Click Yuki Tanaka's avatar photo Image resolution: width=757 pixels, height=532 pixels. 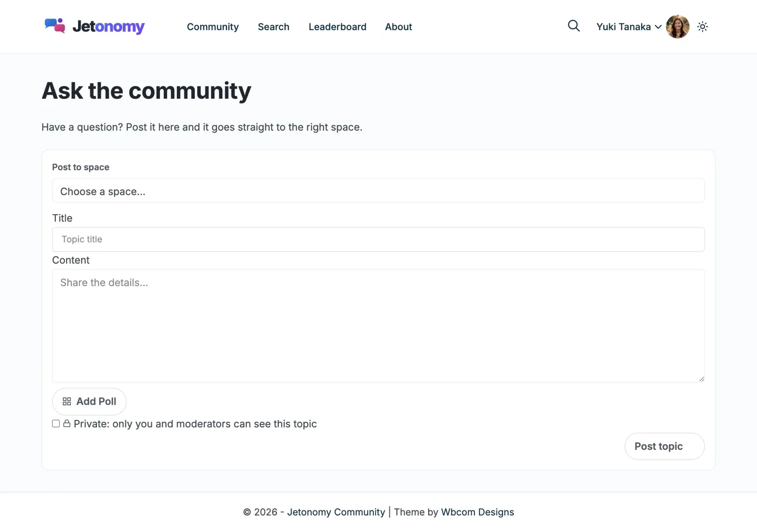coord(678,26)
